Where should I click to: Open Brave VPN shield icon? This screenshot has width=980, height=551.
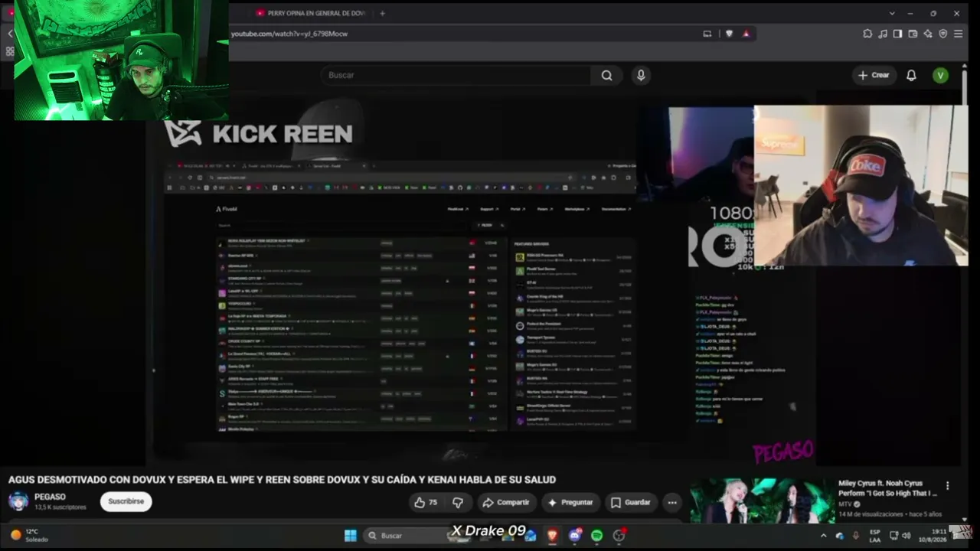click(943, 34)
